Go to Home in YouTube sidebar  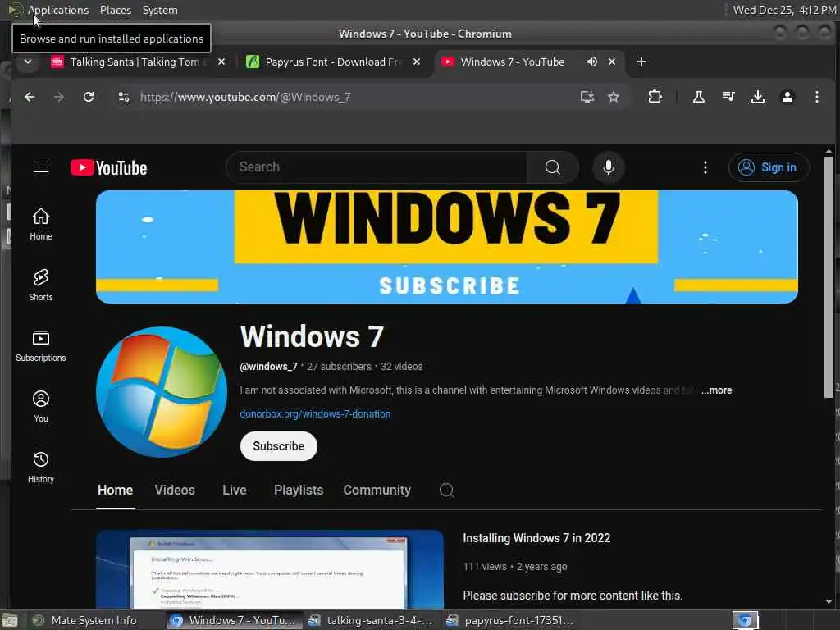pyautogui.click(x=41, y=224)
